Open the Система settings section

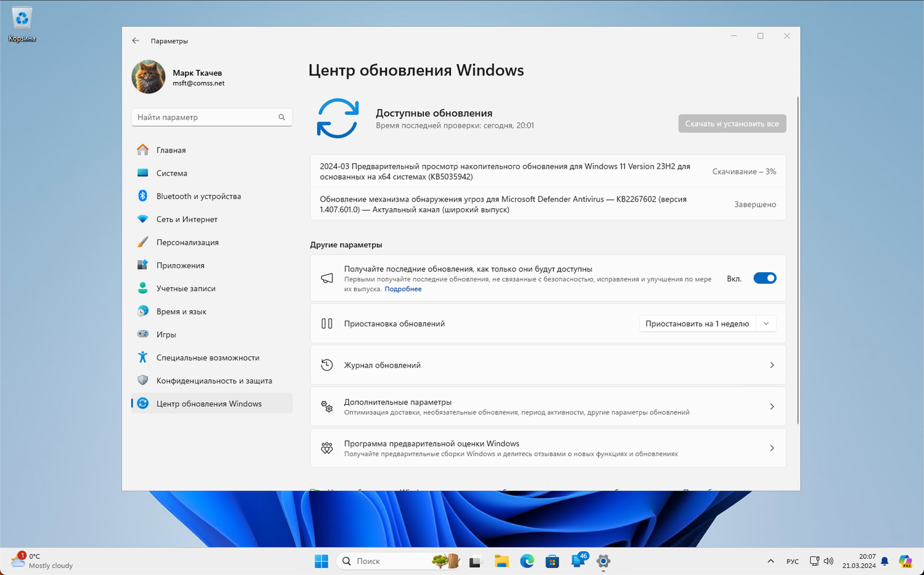212,173
